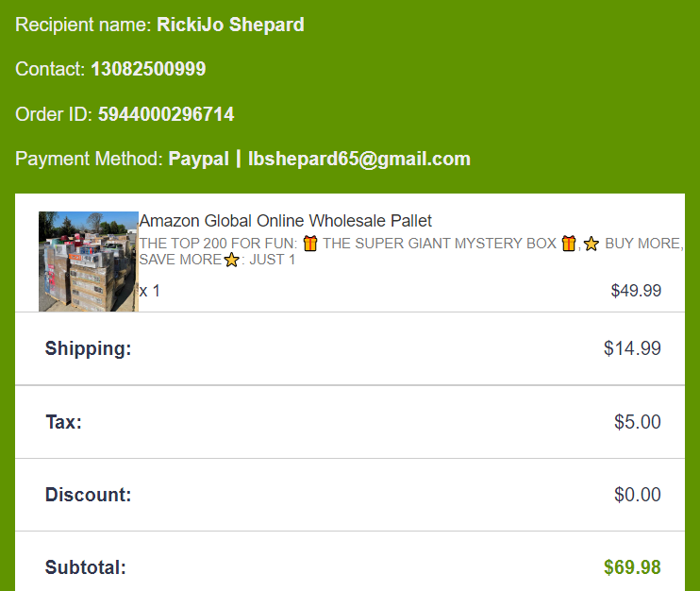This screenshot has height=591, width=700.
Task: Select the order ID number 5944000296714
Action: [x=166, y=114]
